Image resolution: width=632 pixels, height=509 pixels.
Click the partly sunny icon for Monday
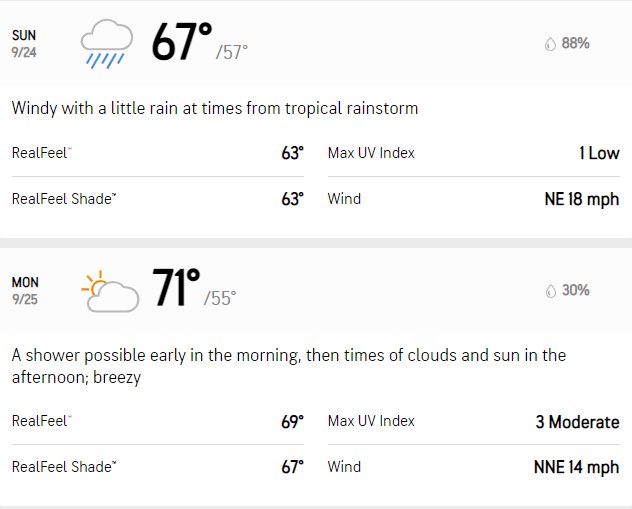pos(110,291)
